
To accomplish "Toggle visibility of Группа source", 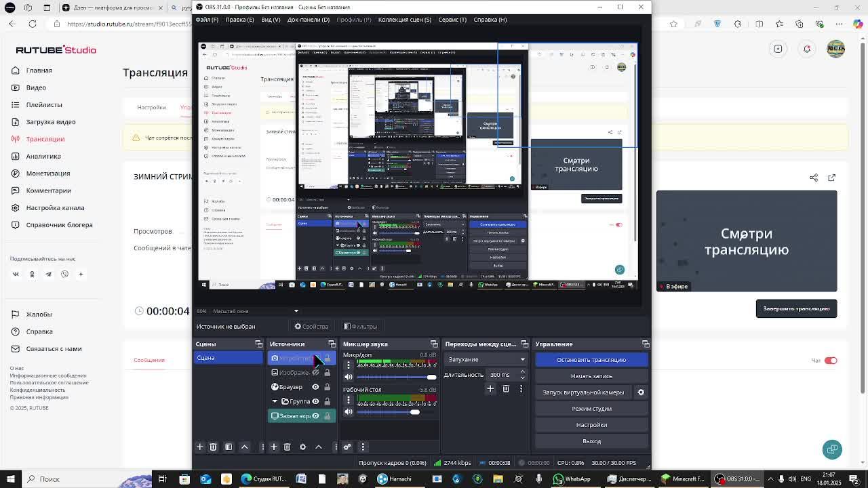I will 315,401.
